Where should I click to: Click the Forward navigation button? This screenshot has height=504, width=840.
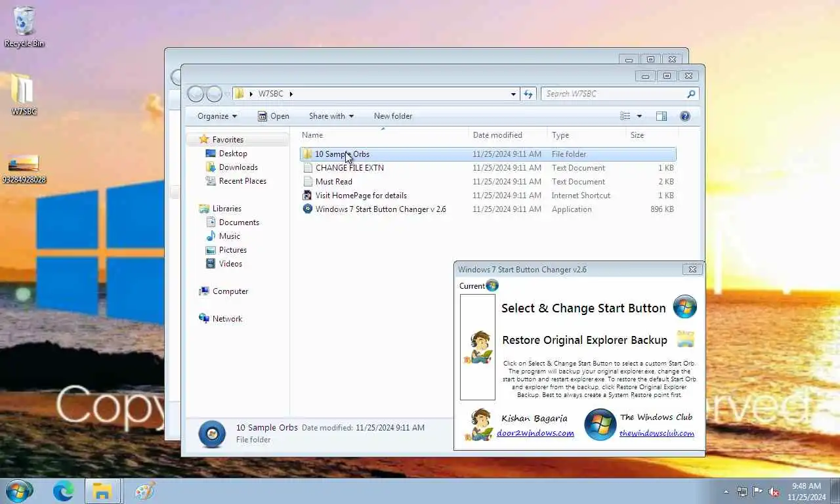pyautogui.click(x=214, y=94)
